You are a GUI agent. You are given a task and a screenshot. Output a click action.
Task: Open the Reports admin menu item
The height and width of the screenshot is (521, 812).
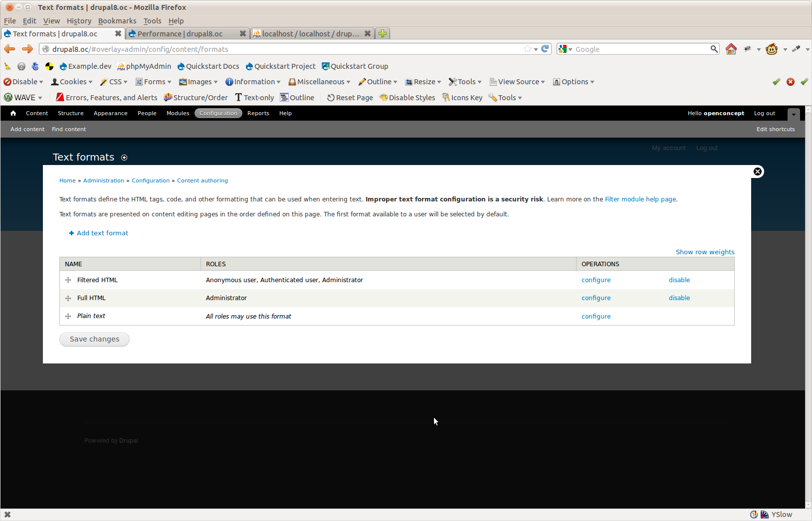[x=258, y=113]
